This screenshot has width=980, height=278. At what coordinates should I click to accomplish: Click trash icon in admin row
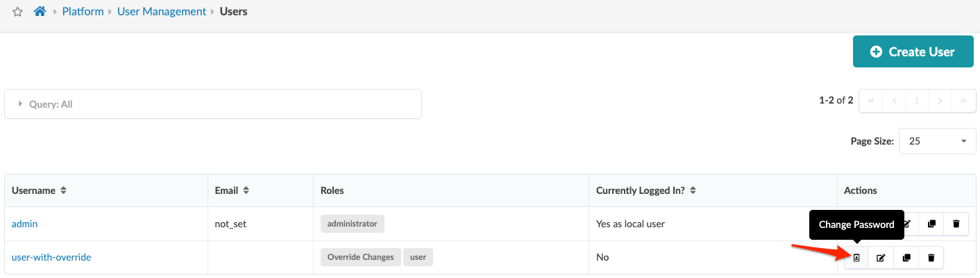956,224
